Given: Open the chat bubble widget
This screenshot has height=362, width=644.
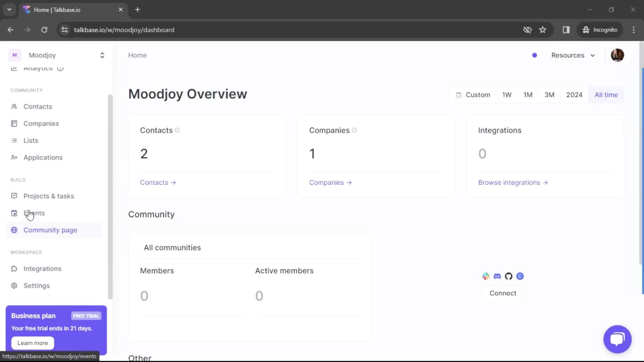Looking at the screenshot, I should tap(618, 339).
